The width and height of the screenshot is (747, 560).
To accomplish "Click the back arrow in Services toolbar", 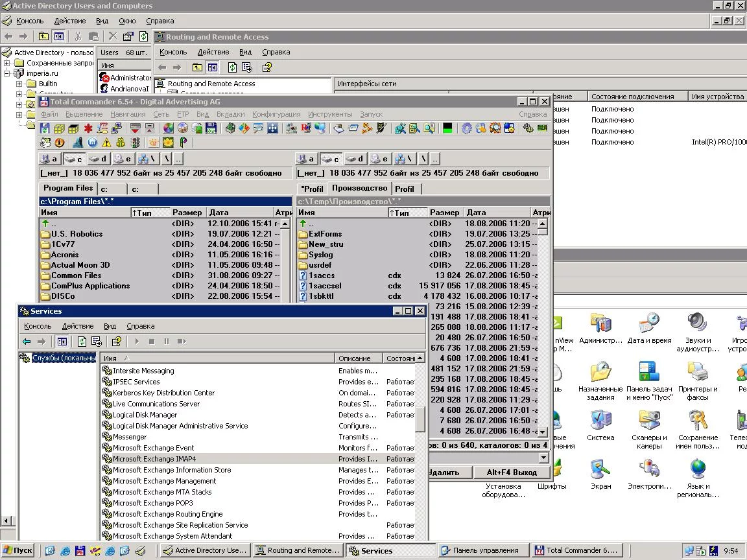I will 27,342.
